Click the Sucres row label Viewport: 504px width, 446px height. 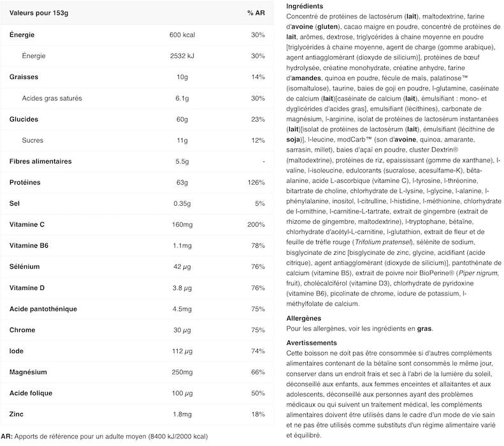tap(32, 140)
